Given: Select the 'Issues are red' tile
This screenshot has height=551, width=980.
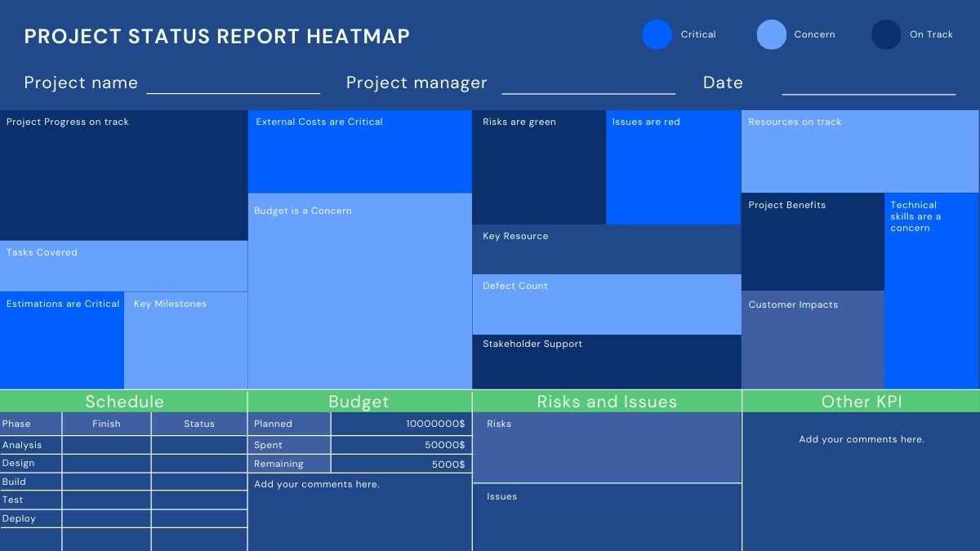Looking at the screenshot, I should click(x=674, y=167).
